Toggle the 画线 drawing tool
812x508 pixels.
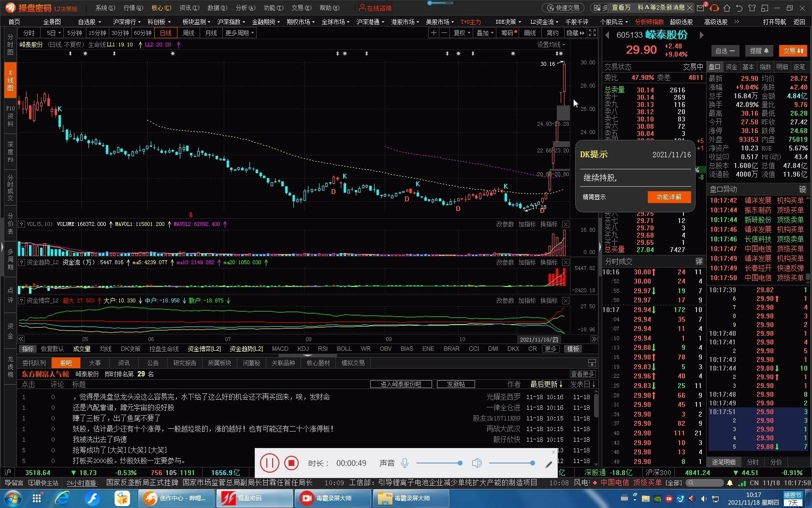pyautogui.click(x=530, y=33)
